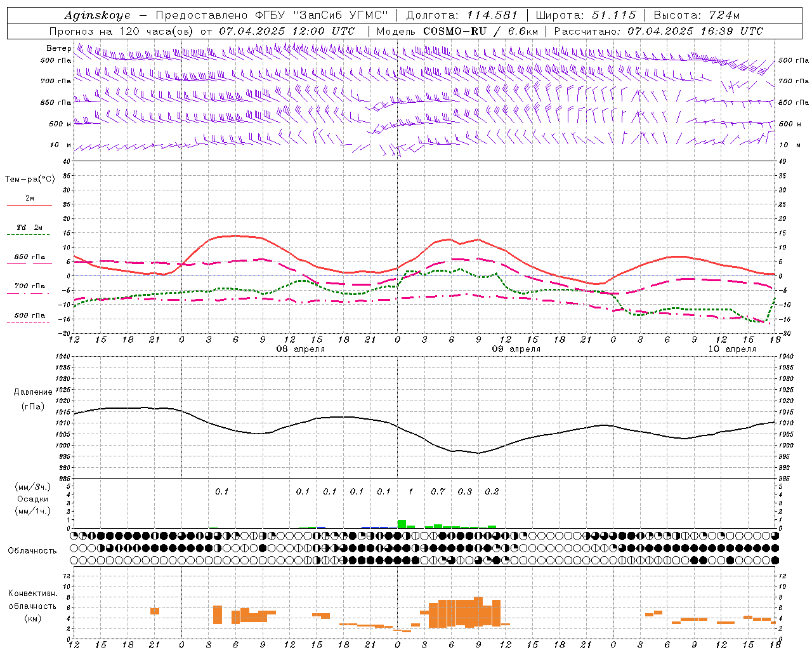Click the "08 апреля" date label

pyautogui.click(x=301, y=349)
